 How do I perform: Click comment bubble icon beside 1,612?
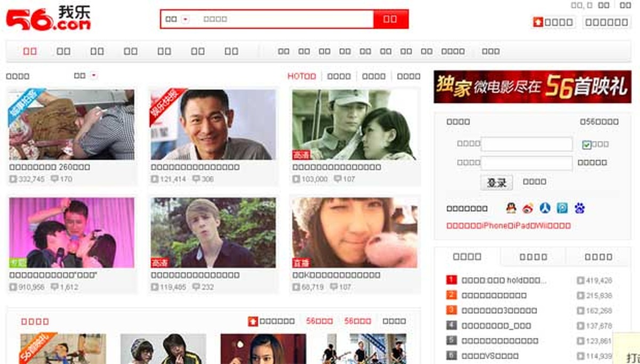pos(54,287)
